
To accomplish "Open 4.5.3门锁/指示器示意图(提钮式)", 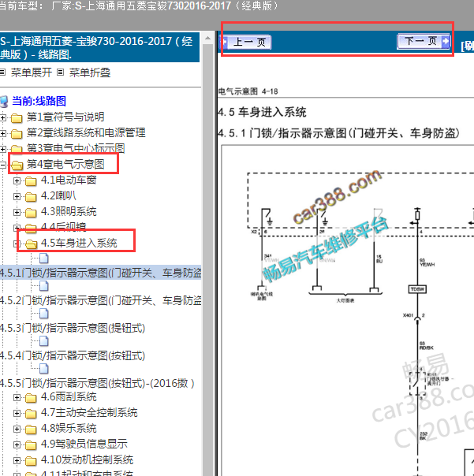I will coord(73,328).
